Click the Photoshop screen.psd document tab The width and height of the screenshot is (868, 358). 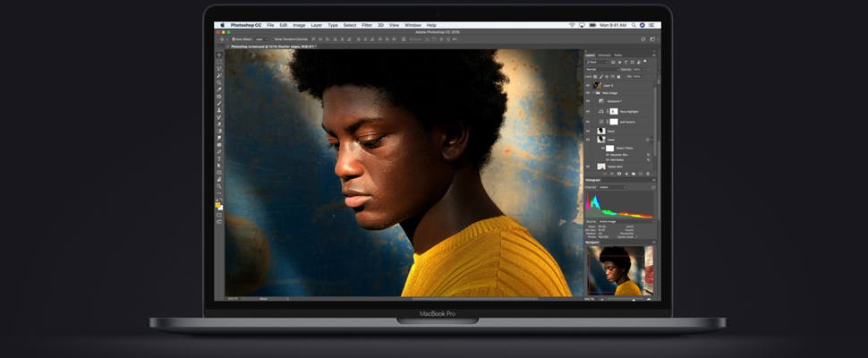tap(274, 47)
